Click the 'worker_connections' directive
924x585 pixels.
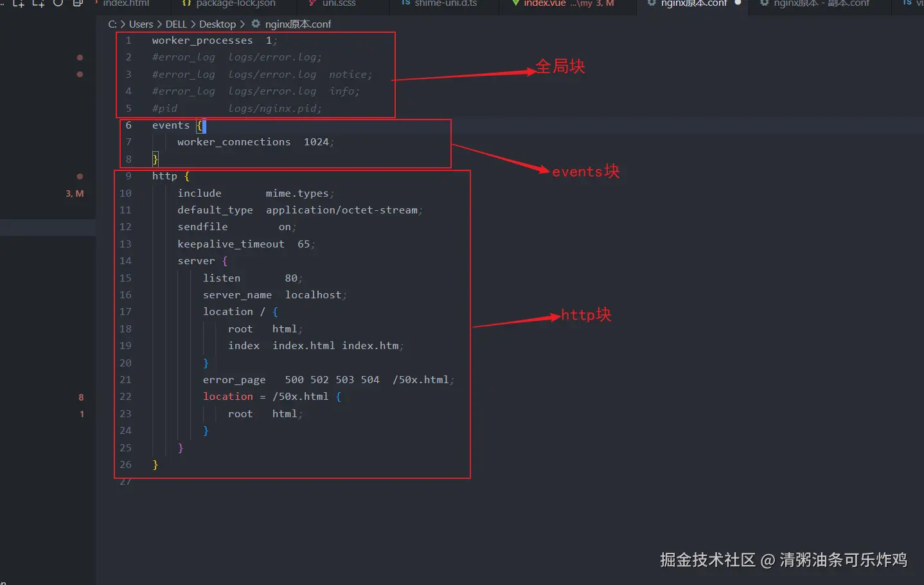234,142
